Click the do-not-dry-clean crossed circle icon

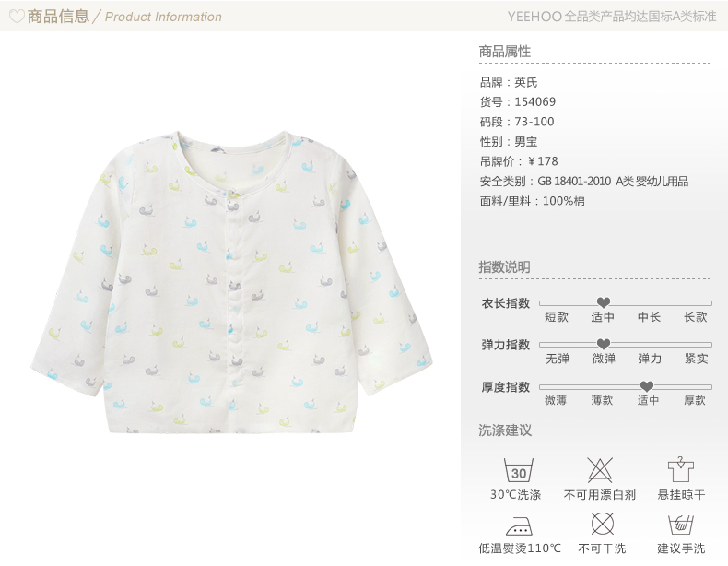tap(602, 525)
